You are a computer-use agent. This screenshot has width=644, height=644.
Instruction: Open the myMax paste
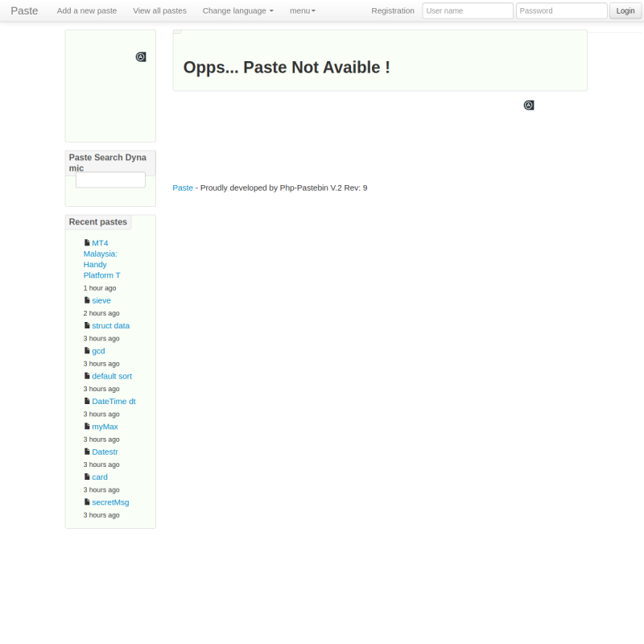click(105, 427)
